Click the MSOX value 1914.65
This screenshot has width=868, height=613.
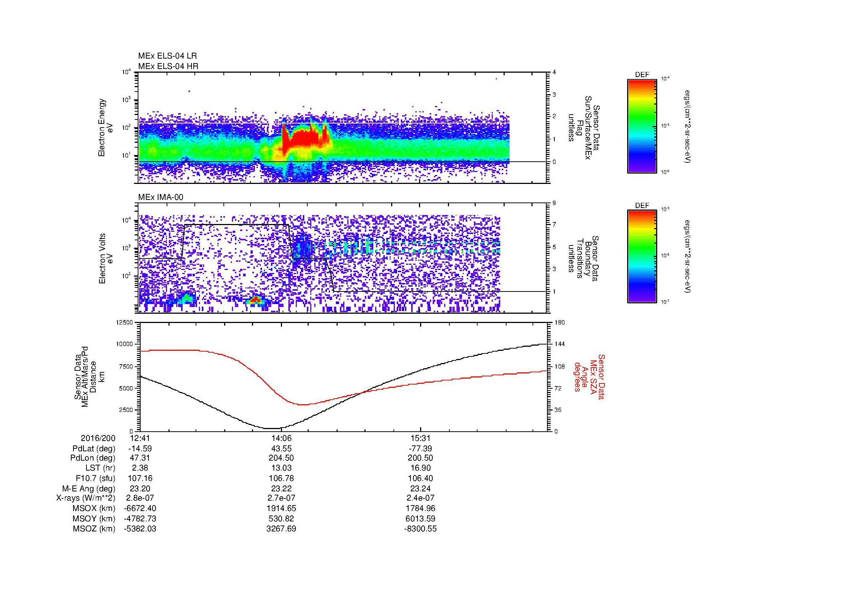pyautogui.click(x=281, y=508)
